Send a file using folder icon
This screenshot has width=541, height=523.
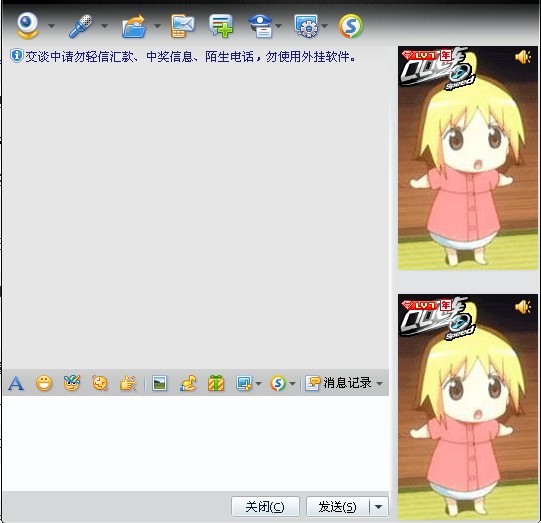point(134,26)
